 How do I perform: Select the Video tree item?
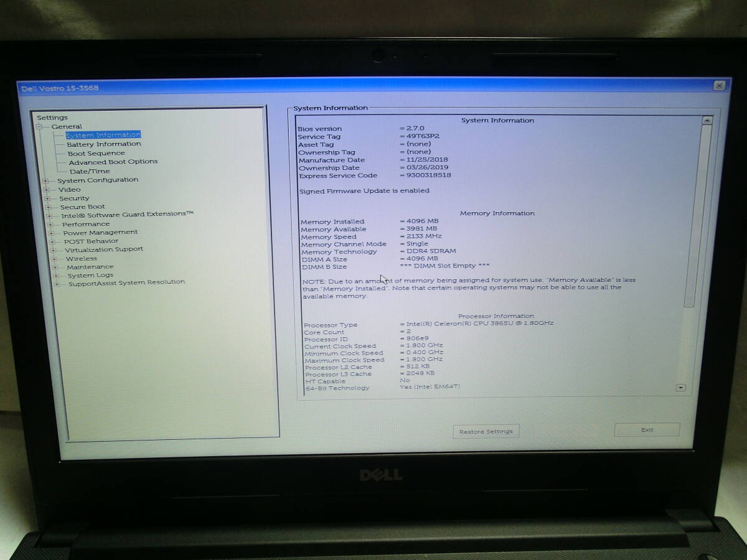70,189
